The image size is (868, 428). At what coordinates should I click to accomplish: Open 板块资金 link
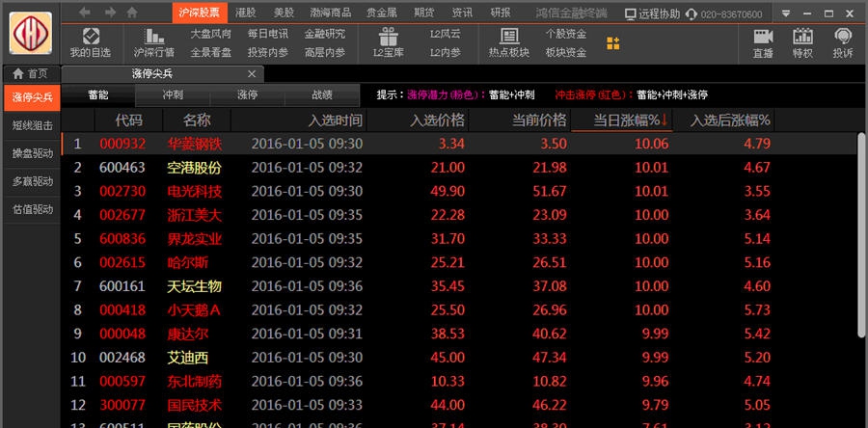[x=566, y=52]
